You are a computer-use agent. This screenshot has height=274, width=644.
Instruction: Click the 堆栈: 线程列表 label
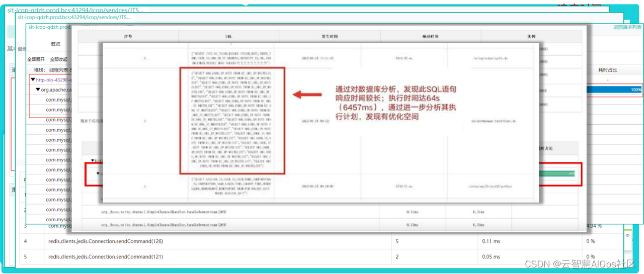click(x=52, y=69)
